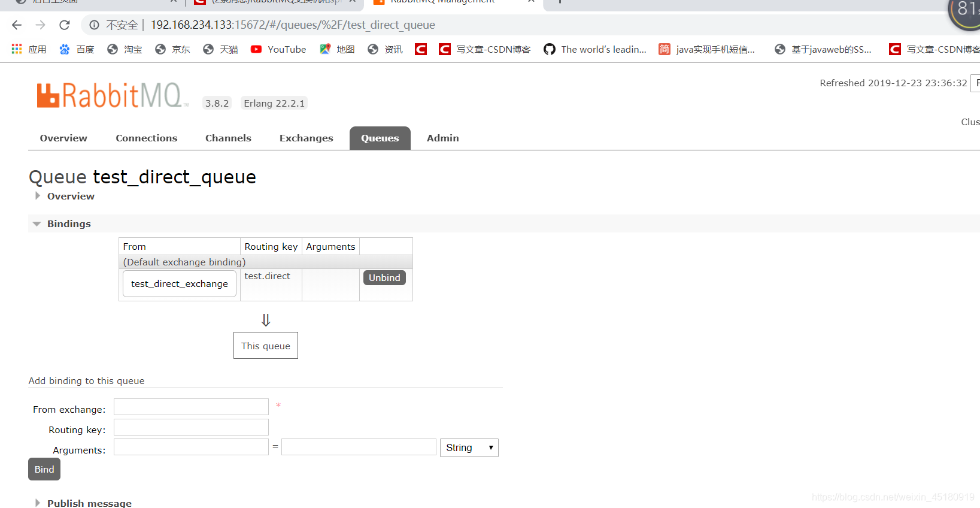
Task: Click the Add binding to this queue heading
Action: 86,381
